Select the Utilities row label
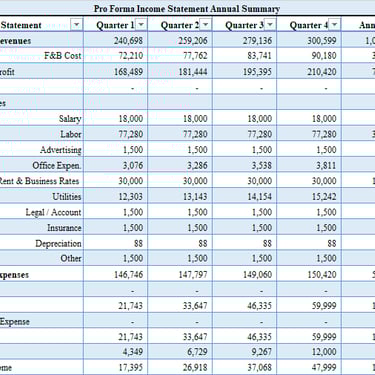The height and width of the screenshot is (375, 375). [x=67, y=197]
